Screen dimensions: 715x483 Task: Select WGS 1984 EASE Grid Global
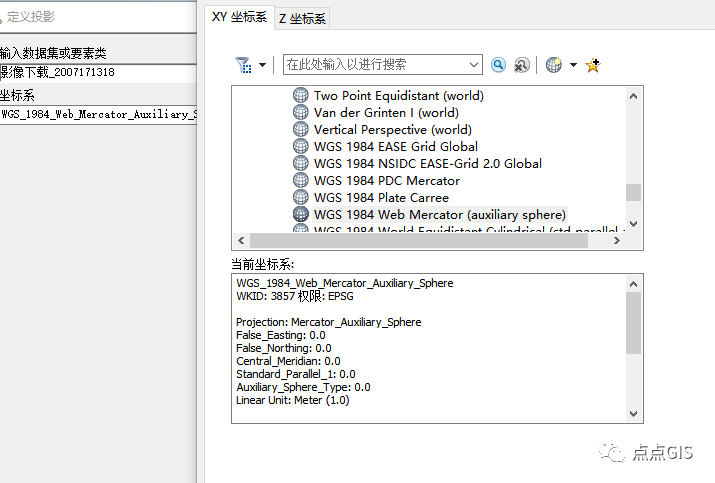[396, 146]
